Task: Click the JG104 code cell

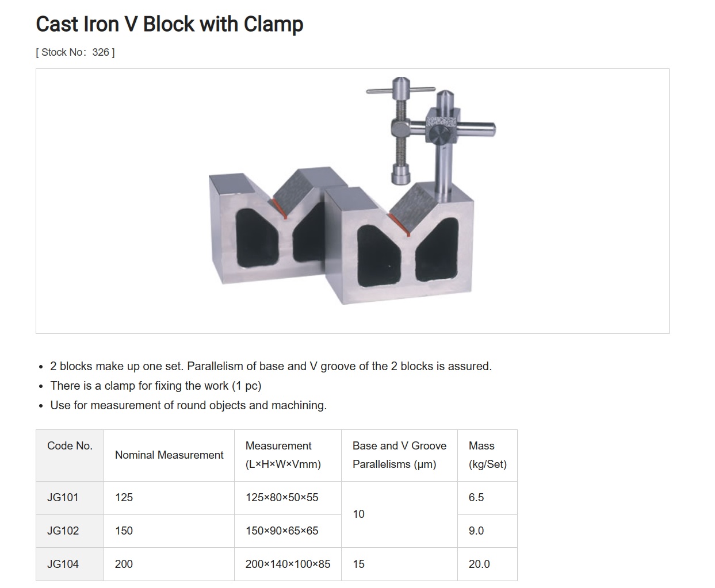Action: click(70, 564)
